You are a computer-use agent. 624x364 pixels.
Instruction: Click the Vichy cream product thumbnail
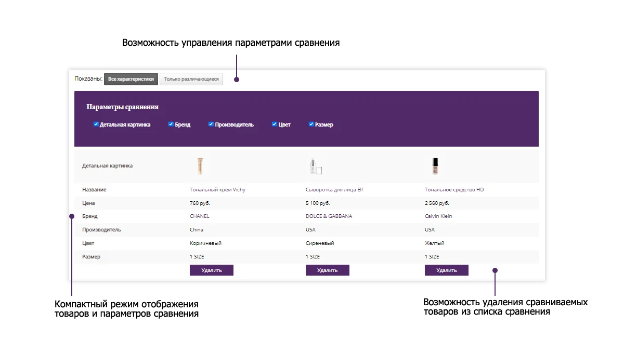coord(200,166)
